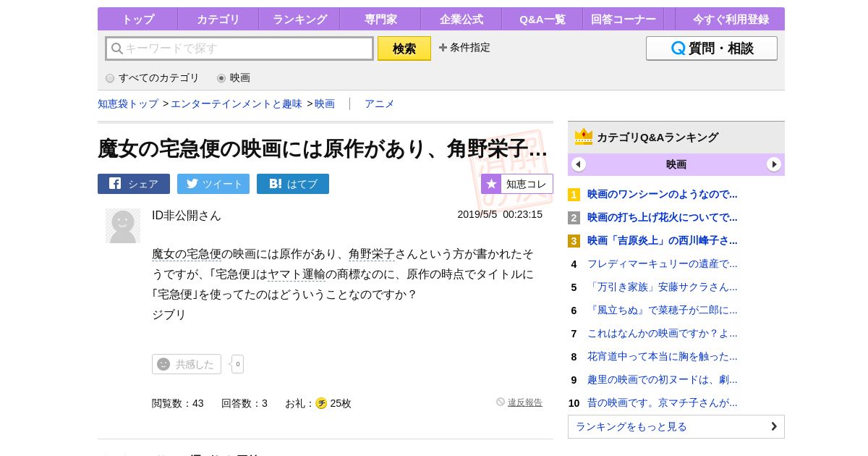Open これはなんかの映画ですか link
This screenshot has height=456, width=868.
click(663, 333)
